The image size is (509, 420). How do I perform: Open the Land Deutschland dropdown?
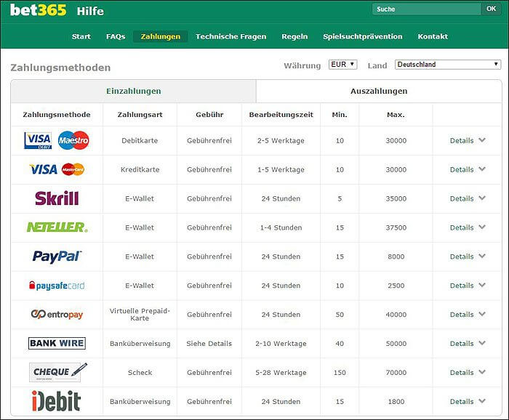448,64
